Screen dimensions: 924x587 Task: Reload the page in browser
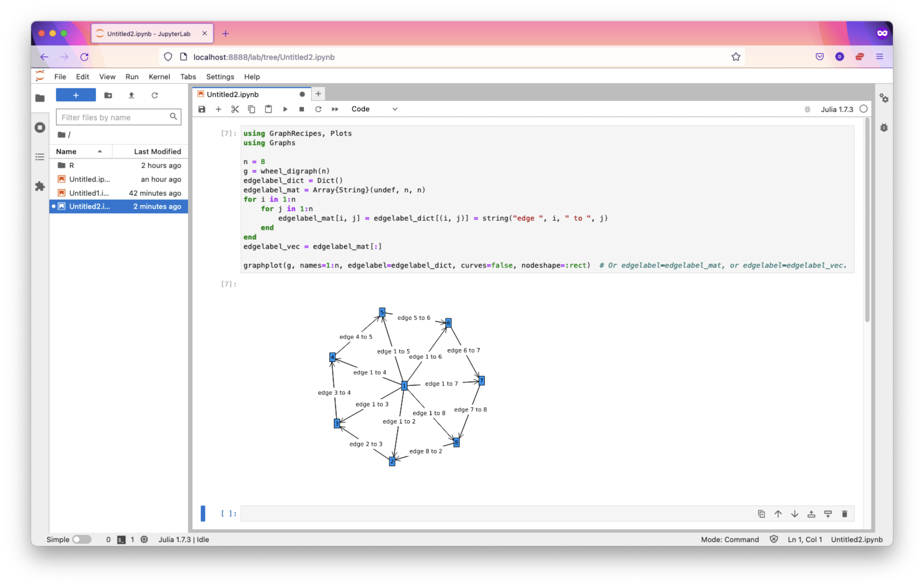84,57
